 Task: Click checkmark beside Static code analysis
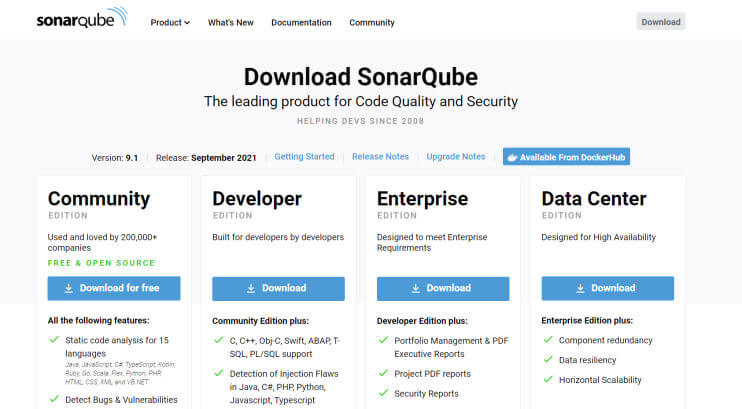tap(54, 339)
